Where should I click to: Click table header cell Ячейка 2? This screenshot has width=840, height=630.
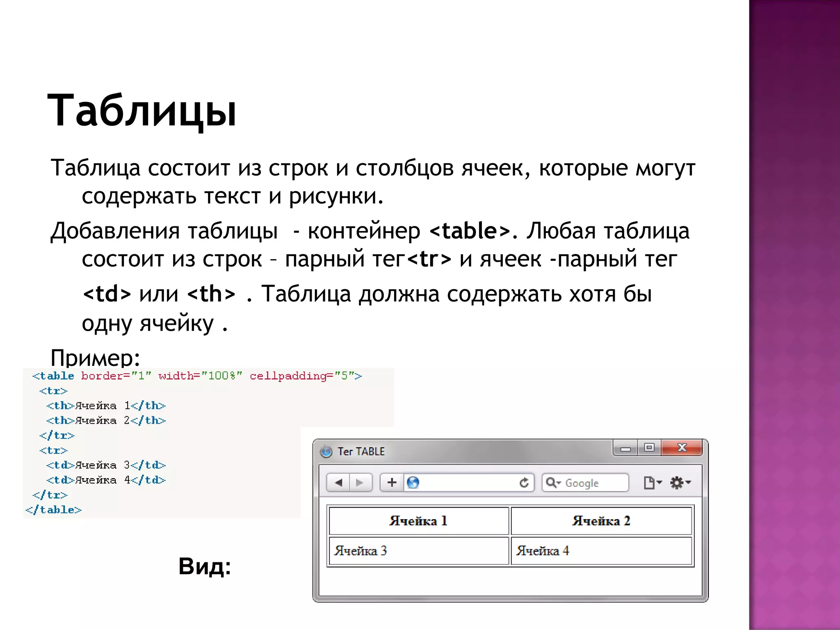[601, 521]
